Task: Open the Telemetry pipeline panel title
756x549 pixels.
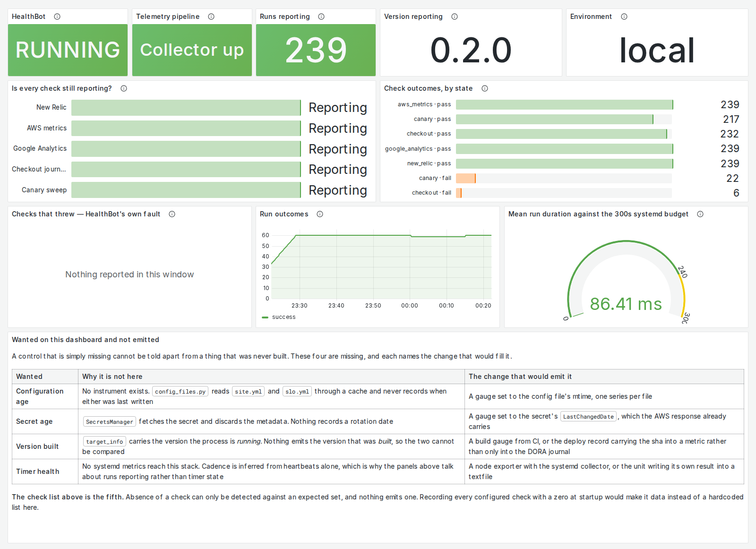Action: (x=168, y=17)
